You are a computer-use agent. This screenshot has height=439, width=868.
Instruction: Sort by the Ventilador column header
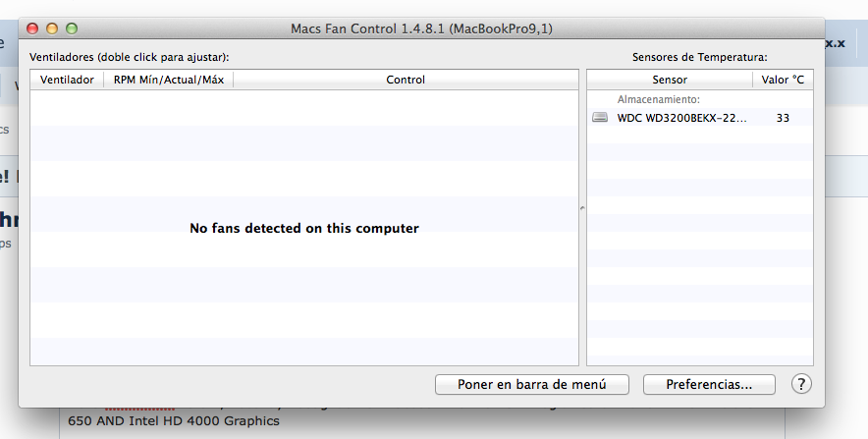pyautogui.click(x=67, y=80)
